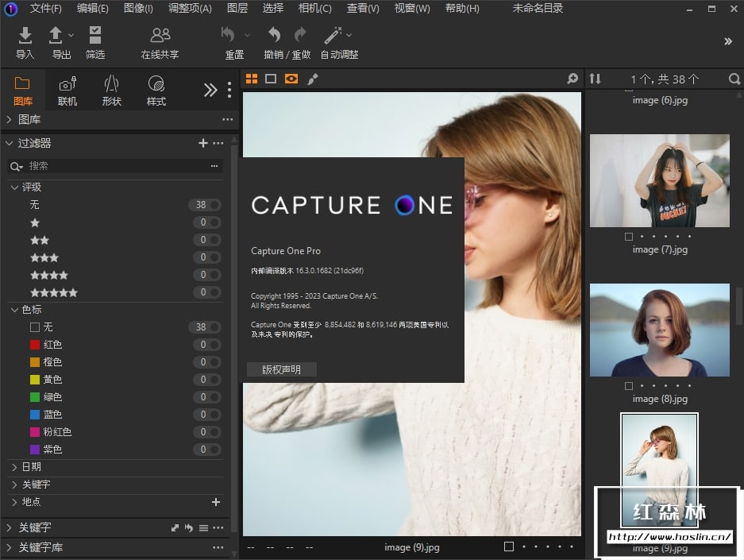Screen dimensions: 744x560
Task: Switch to grid view in viewer toolbar
Action: [x=252, y=79]
